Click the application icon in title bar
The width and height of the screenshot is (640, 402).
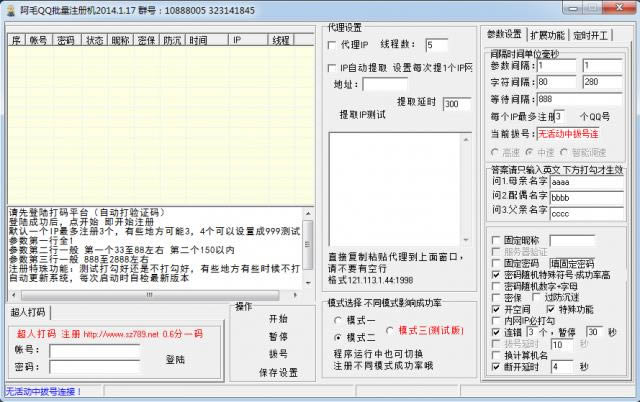pos(11,10)
